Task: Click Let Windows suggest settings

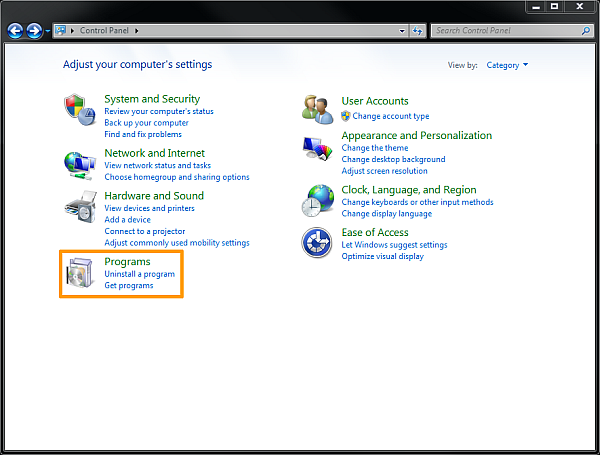Action: (x=394, y=245)
